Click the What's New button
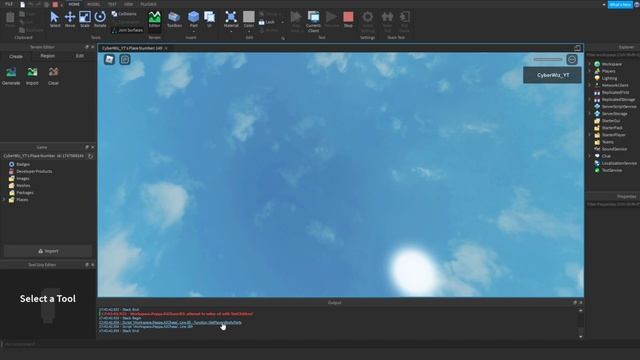This screenshot has width=640, height=360. [620, 4]
